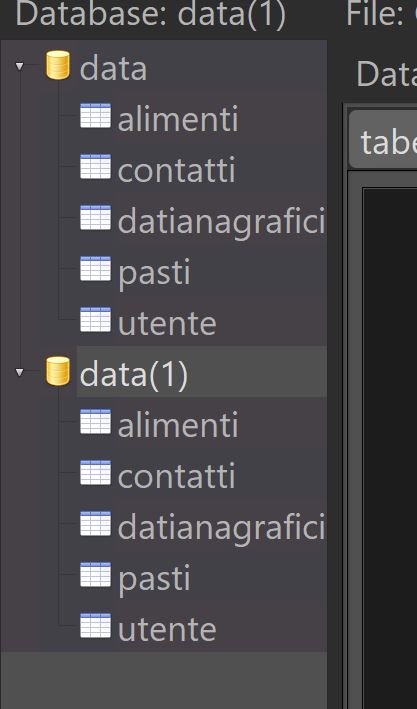Select the highlighted data(1) database entry
The height and width of the screenshot is (709, 417).
pos(202,372)
